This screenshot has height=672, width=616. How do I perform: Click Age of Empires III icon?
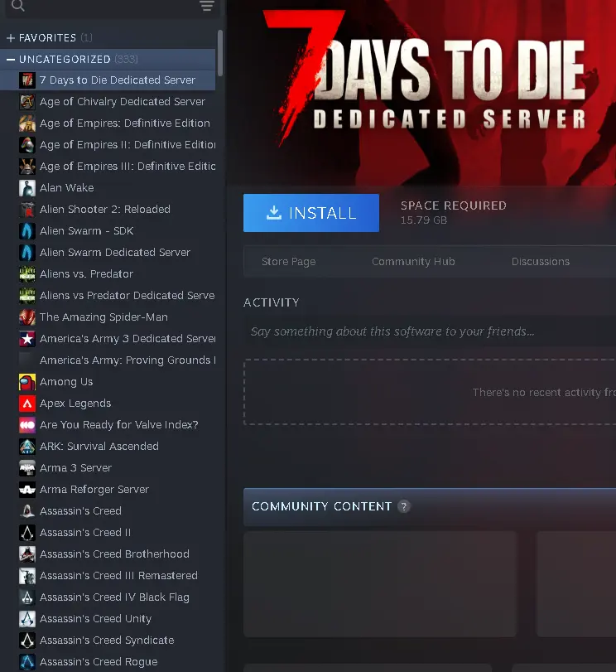pyautogui.click(x=27, y=167)
